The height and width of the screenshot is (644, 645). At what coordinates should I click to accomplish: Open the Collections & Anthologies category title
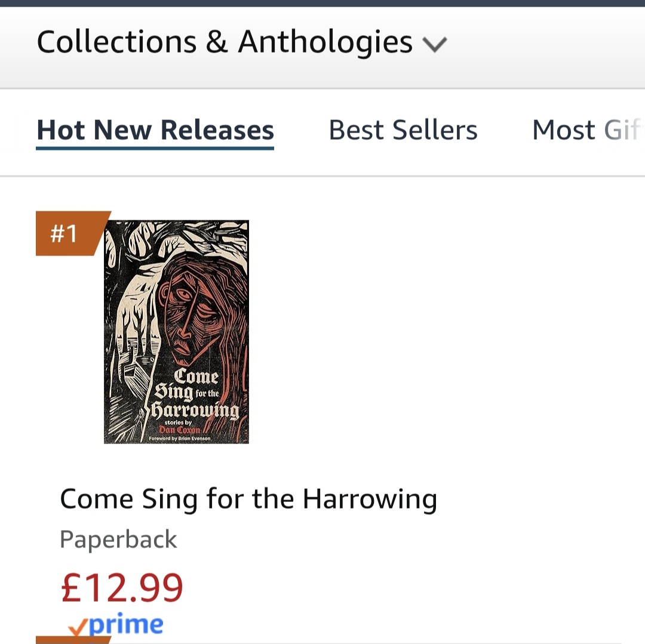pos(225,42)
